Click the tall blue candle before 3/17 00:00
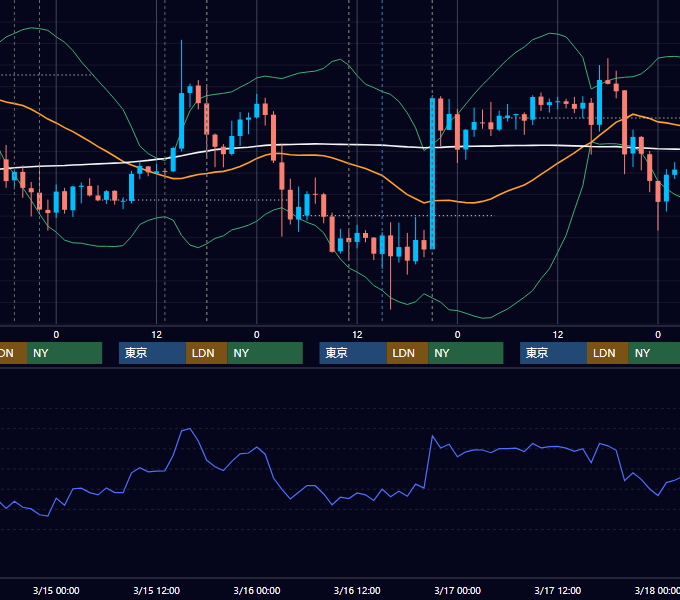The width and height of the screenshot is (680, 600). click(x=432, y=173)
